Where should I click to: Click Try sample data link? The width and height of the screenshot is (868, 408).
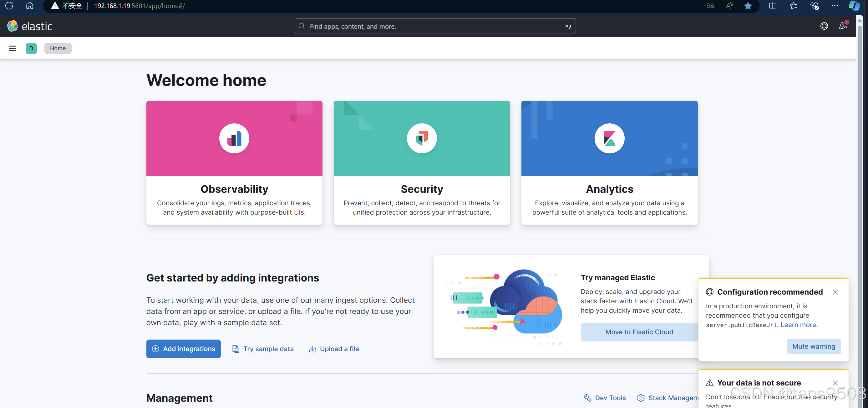263,349
